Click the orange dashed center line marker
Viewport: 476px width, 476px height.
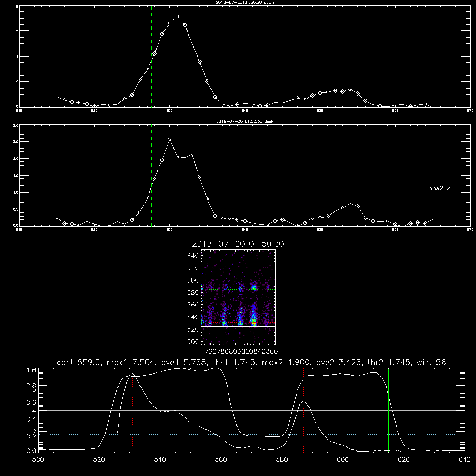(x=218, y=410)
